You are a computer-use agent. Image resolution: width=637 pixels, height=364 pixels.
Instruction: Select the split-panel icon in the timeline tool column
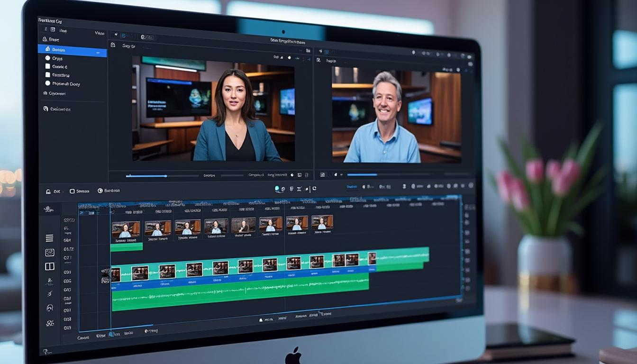[x=49, y=266]
